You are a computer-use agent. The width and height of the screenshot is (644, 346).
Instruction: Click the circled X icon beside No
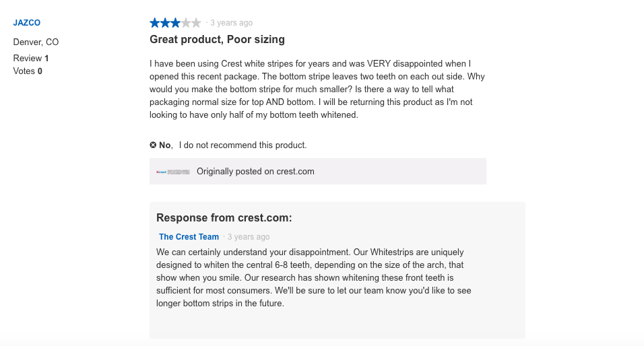point(153,145)
